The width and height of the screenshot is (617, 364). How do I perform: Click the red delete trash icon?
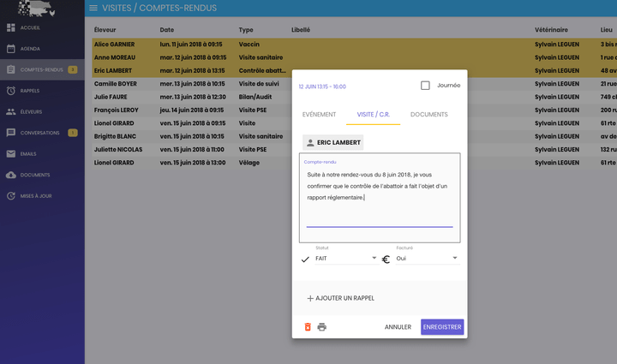308,326
